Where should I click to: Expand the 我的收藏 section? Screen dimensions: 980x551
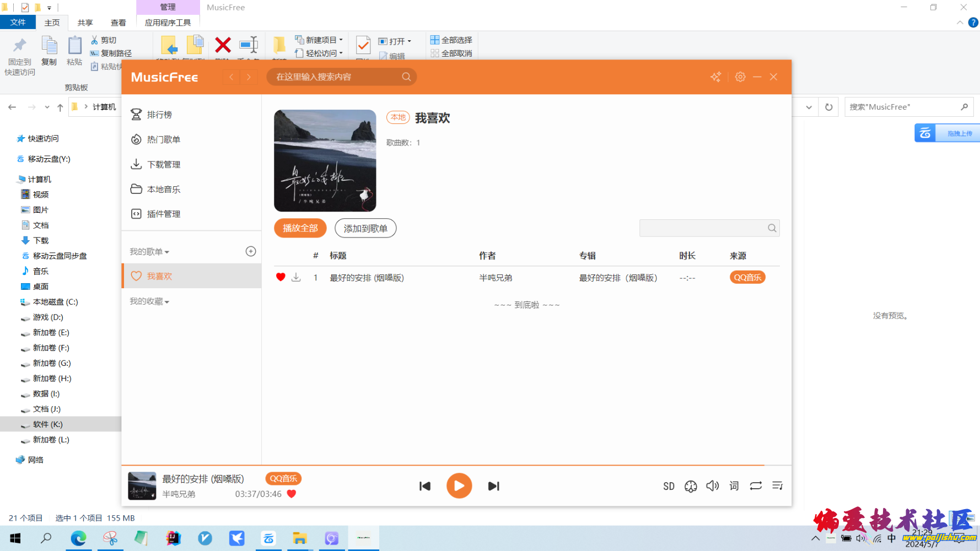[149, 301]
